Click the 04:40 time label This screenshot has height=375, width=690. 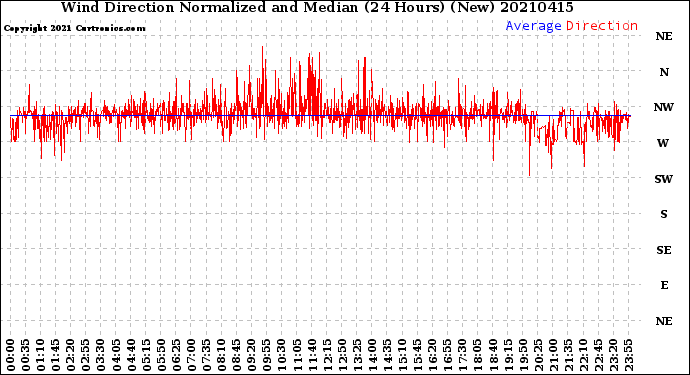(131, 355)
